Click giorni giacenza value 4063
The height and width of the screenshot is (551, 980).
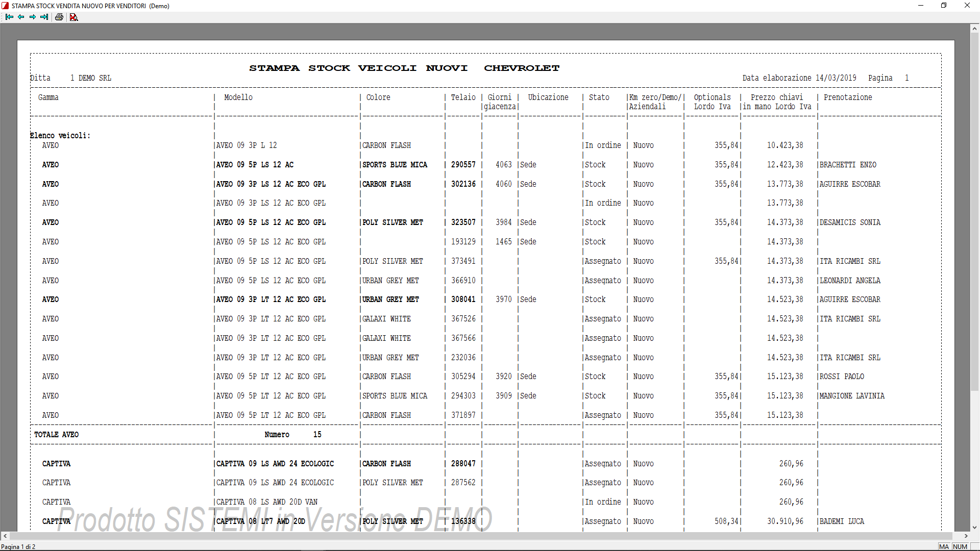(503, 165)
